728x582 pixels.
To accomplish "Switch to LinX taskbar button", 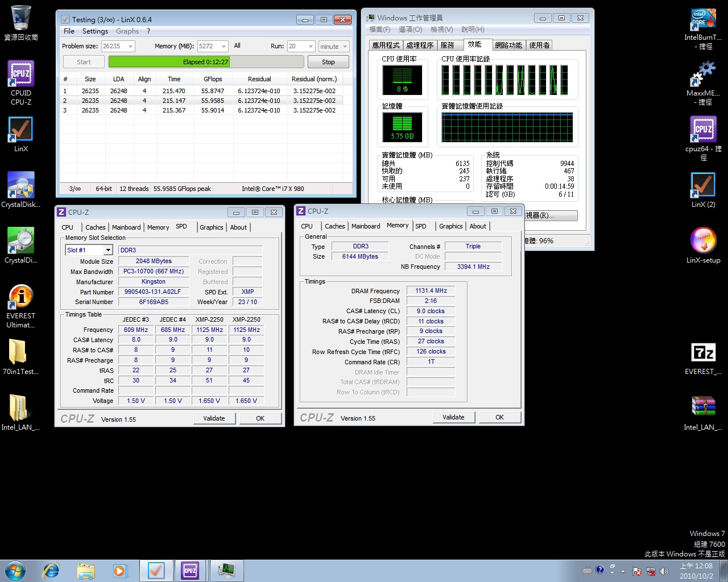I will click(156, 571).
